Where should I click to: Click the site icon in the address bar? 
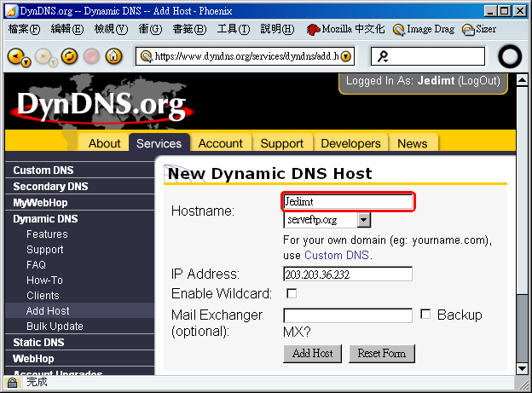[x=147, y=56]
